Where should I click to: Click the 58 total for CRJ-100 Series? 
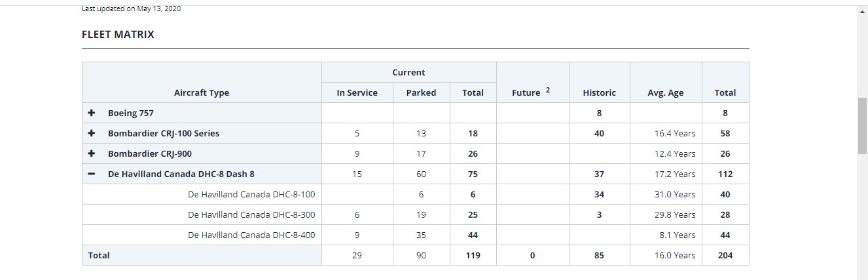point(725,133)
